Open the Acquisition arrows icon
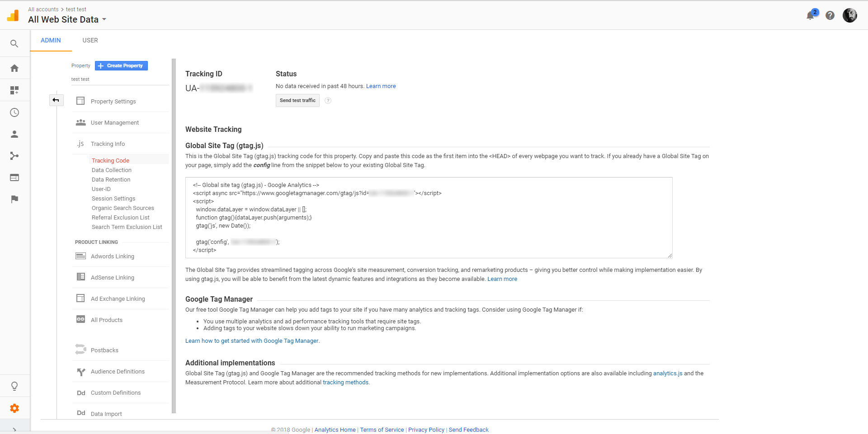The image size is (868, 434). [14, 156]
